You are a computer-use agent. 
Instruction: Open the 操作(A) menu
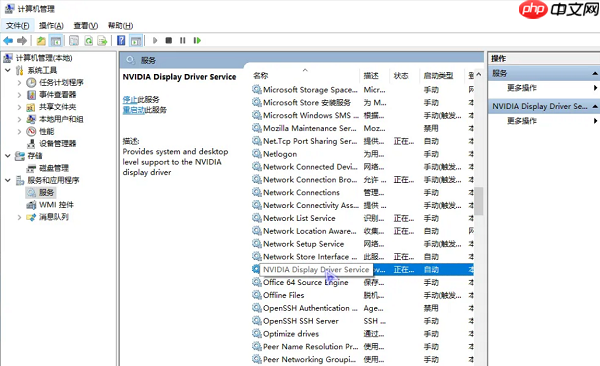click(51, 26)
